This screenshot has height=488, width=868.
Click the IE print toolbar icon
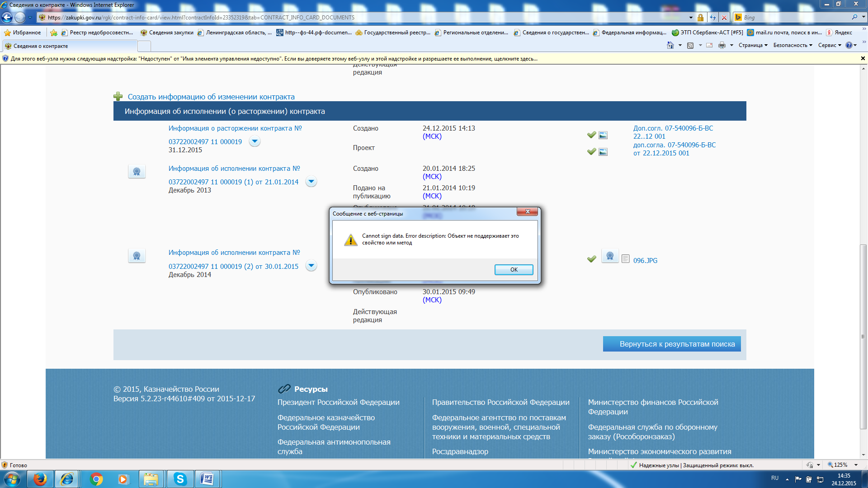pos(722,45)
